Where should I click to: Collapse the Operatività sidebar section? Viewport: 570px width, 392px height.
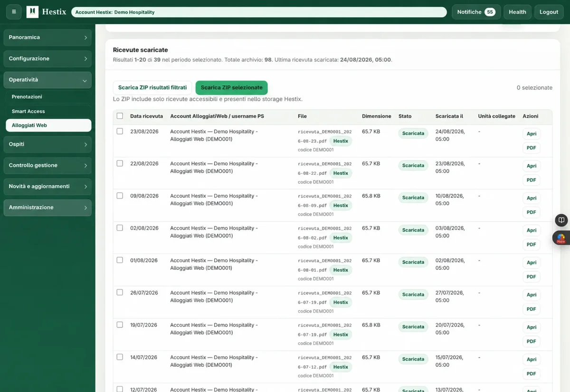click(x=47, y=80)
